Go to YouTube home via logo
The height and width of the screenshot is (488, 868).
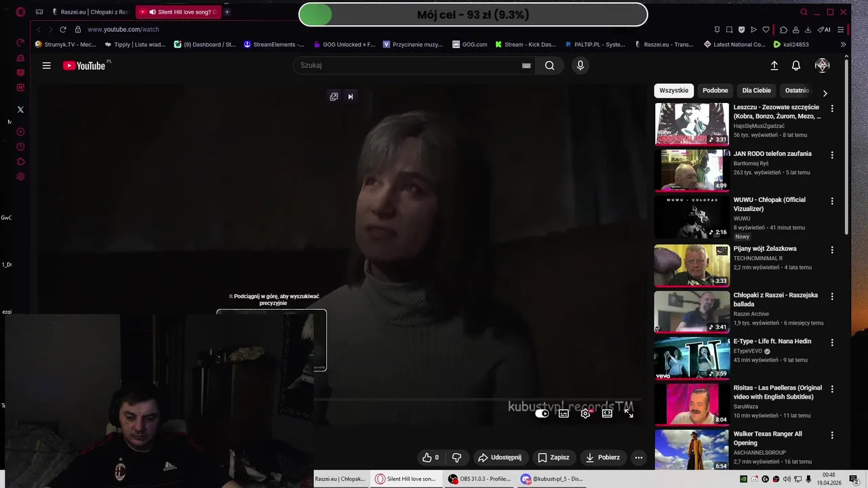pyautogui.click(x=84, y=66)
